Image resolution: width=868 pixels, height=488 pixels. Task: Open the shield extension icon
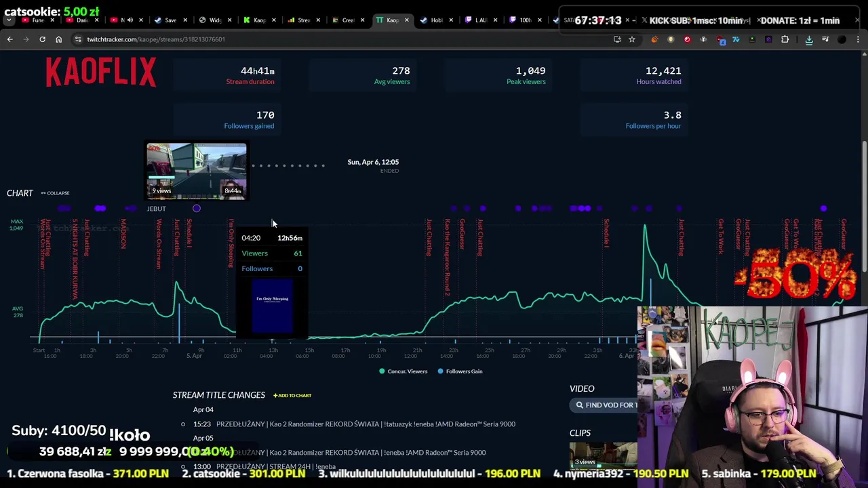[x=671, y=39]
